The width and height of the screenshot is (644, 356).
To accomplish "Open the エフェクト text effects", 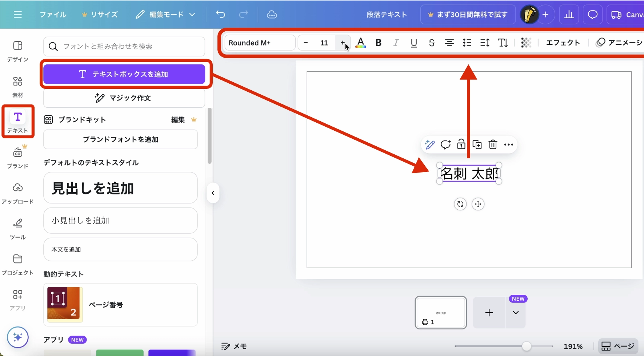I will 563,43.
